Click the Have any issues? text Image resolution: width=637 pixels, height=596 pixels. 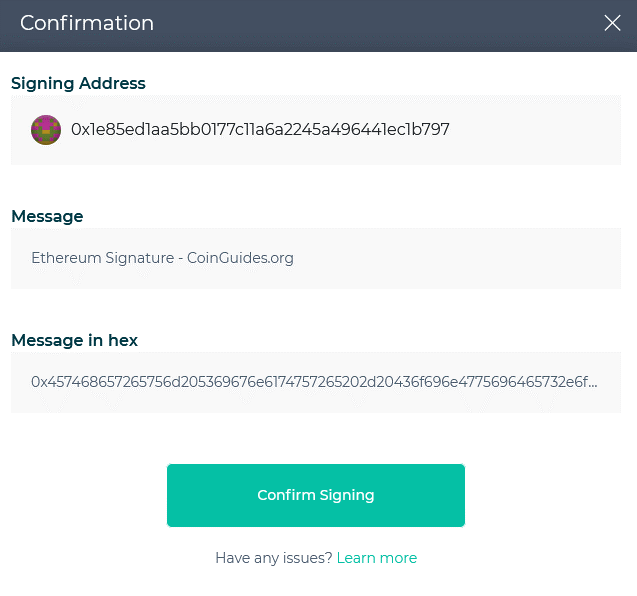pyautogui.click(x=274, y=558)
